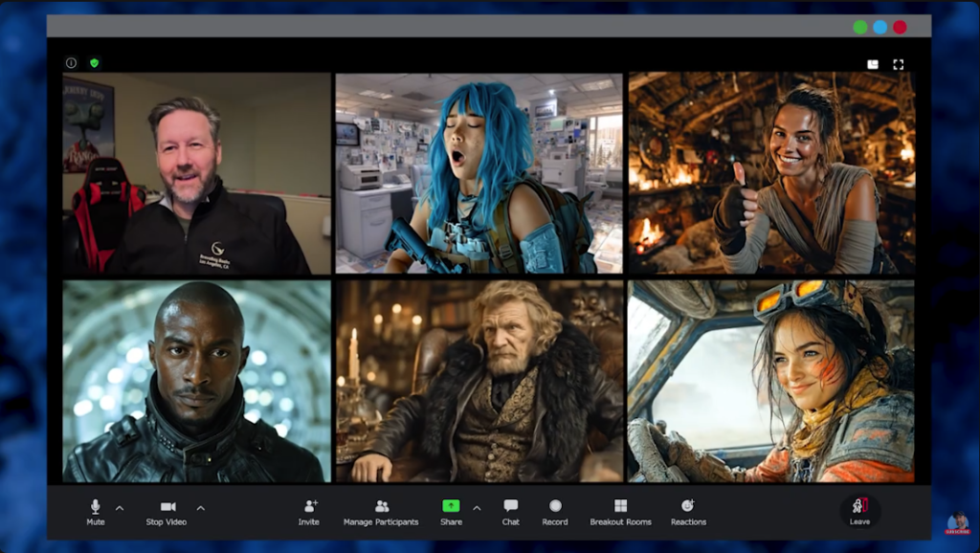Screen dimensions: 980x553
Task: Open Manage Participants
Action: coord(382,510)
